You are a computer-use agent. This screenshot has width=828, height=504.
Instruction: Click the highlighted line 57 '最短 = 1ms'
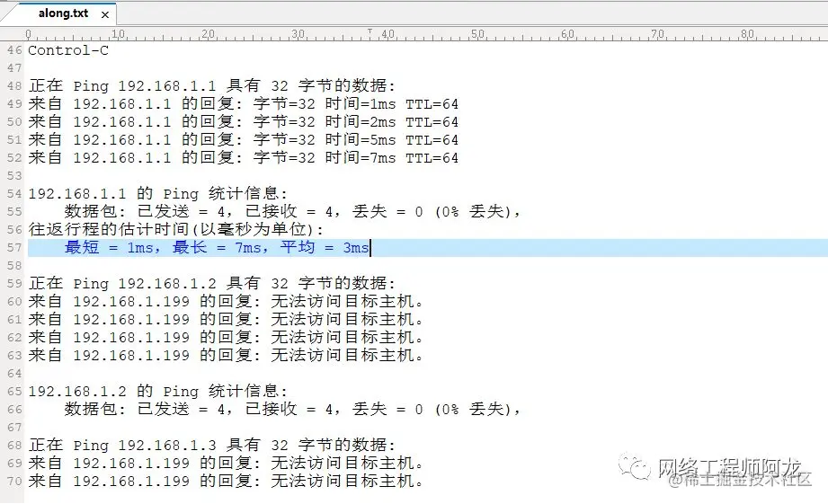pos(217,248)
